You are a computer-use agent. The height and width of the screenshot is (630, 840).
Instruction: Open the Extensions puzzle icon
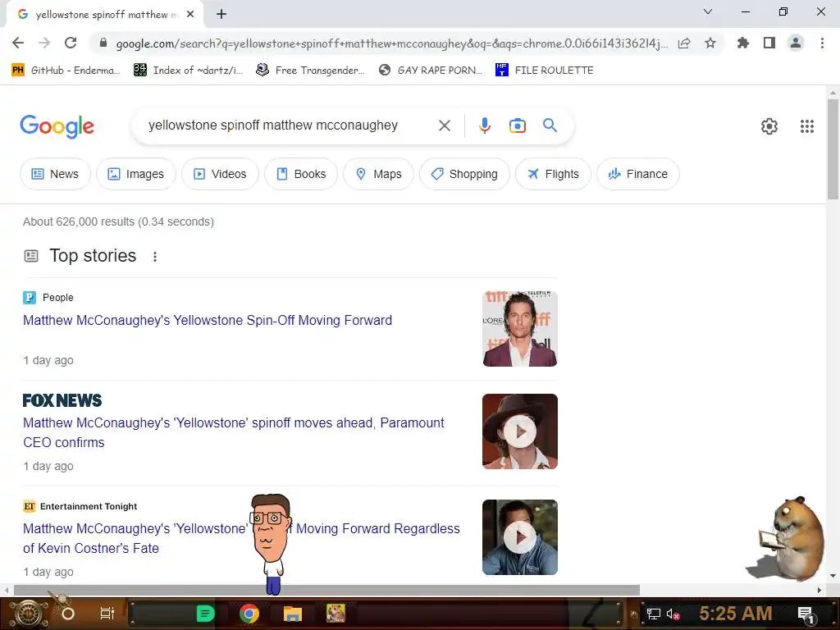[743, 43]
